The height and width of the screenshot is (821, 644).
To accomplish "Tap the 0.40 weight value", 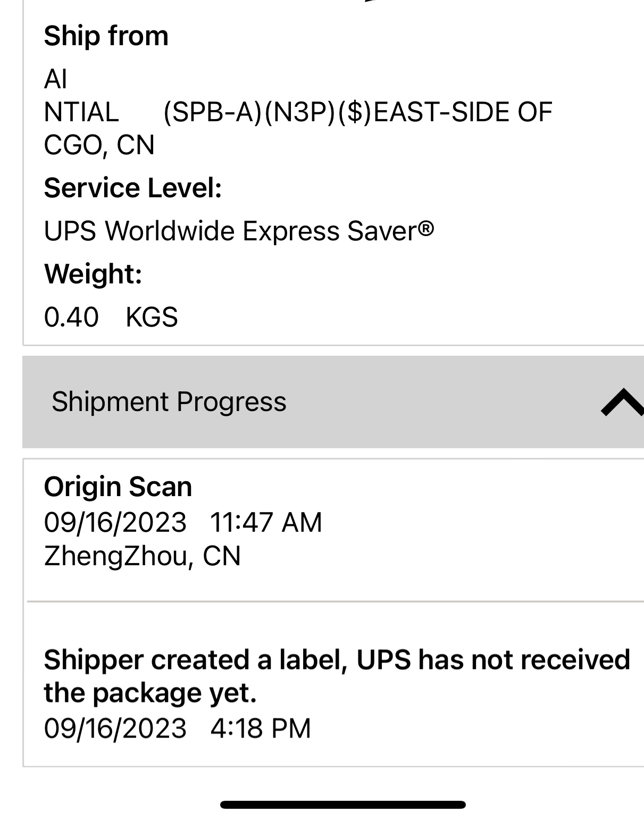I will pyautogui.click(x=71, y=317).
